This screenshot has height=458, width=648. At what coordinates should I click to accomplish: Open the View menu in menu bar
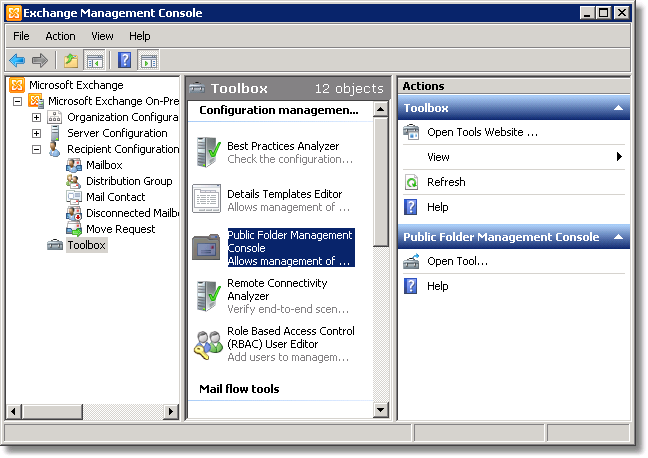coord(102,36)
